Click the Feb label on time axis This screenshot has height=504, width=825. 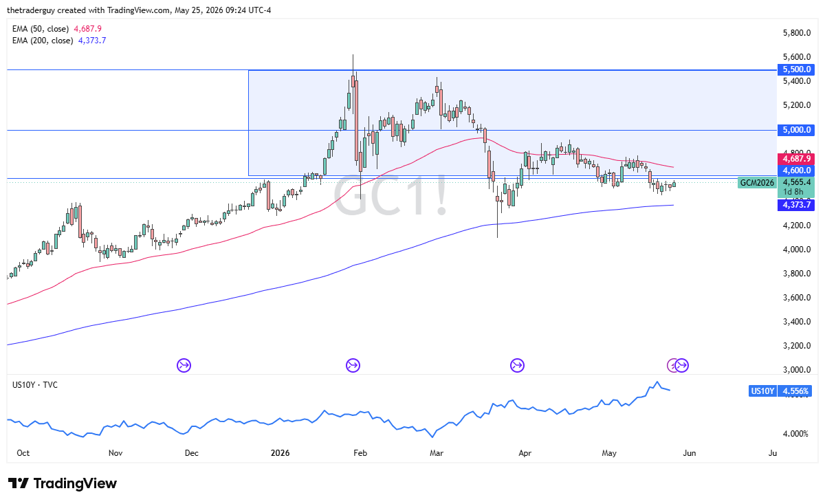click(359, 453)
